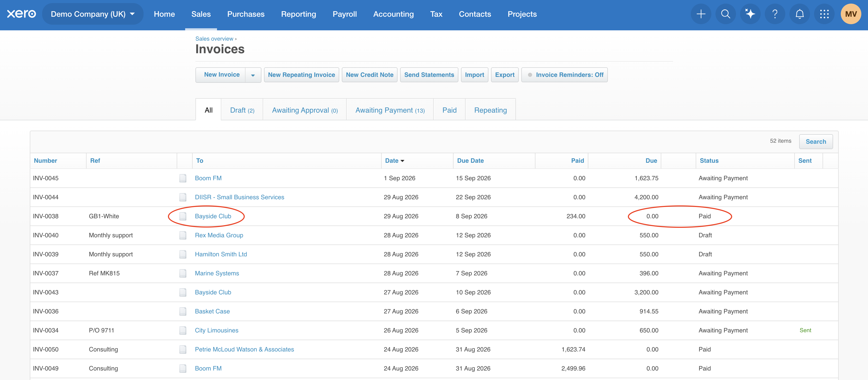Image resolution: width=868 pixels, height=380 pixels.
Task: Click New Repeating Invoice button
Action: click(301, 75)
